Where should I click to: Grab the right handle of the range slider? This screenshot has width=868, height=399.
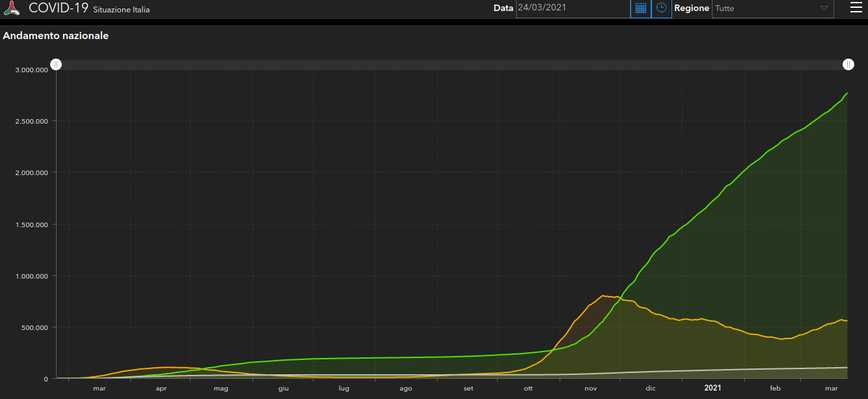tap(848, 64)
